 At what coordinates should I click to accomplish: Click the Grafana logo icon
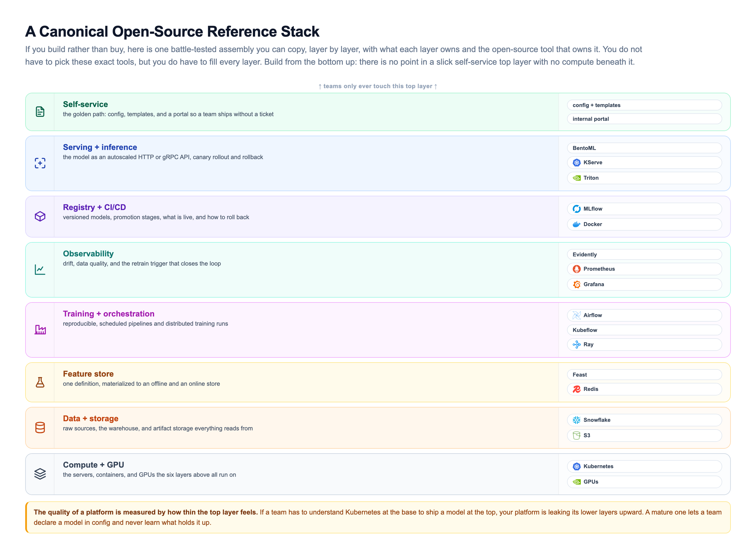click(576, 284)
